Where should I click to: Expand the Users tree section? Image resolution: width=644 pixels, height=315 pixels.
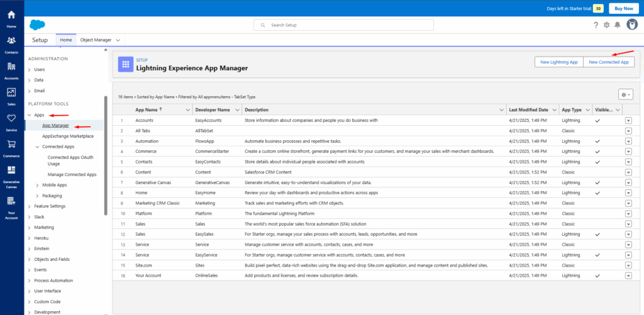point(29,70)
